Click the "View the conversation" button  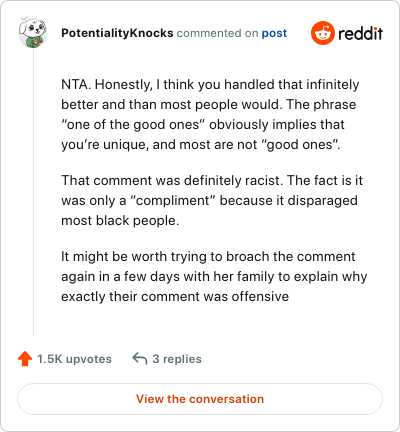coord(200,399)
